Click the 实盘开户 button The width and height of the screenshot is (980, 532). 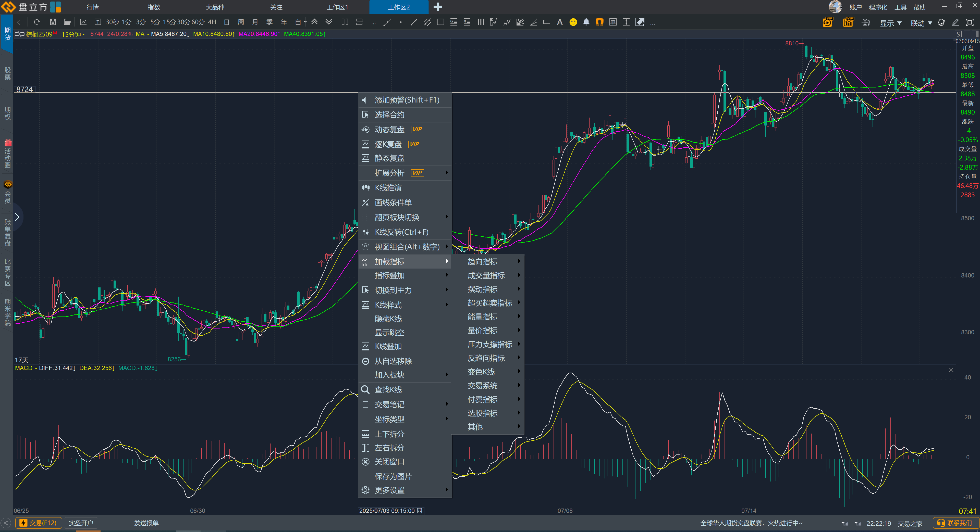pyautogui.click(x=81, y=523)
